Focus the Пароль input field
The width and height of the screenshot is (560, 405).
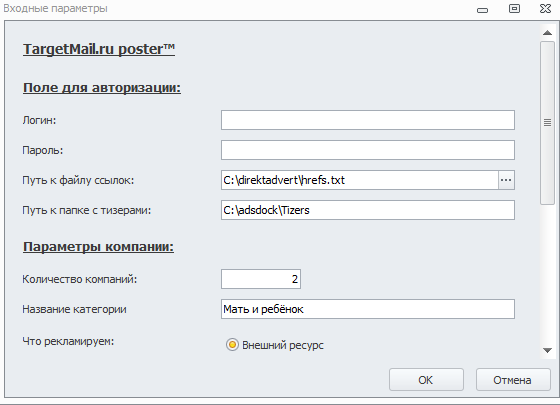(x=368, y=150)
